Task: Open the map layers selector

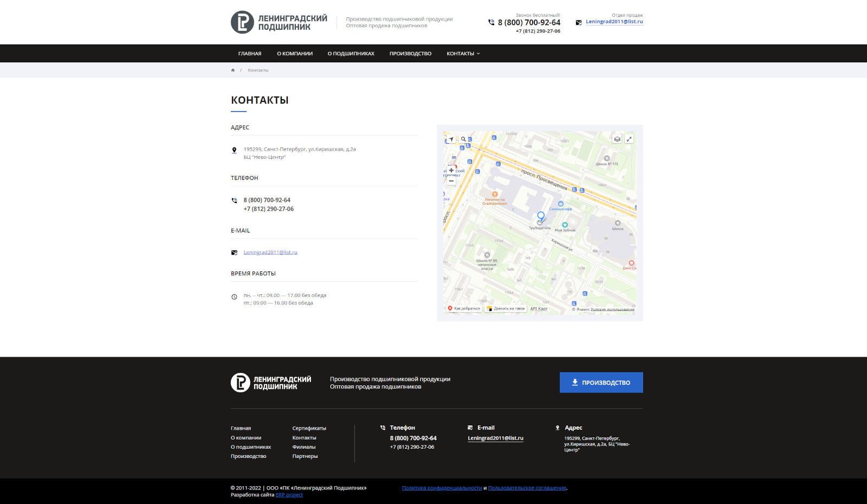Action: (617, 139)
